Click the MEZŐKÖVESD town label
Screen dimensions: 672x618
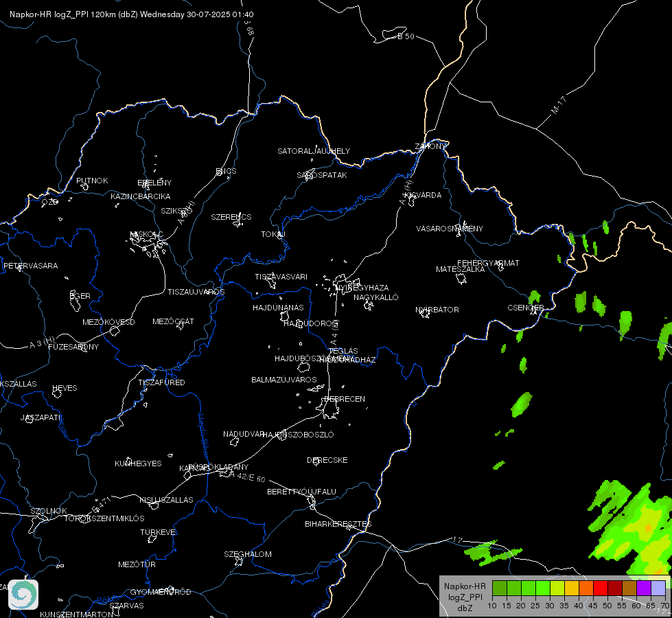coord(108,321)
